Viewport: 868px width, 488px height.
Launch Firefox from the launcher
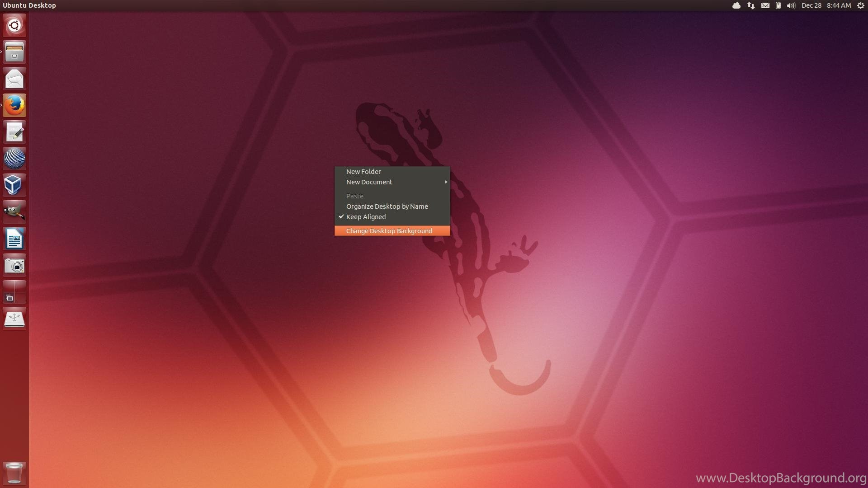(x=14, y=105)
